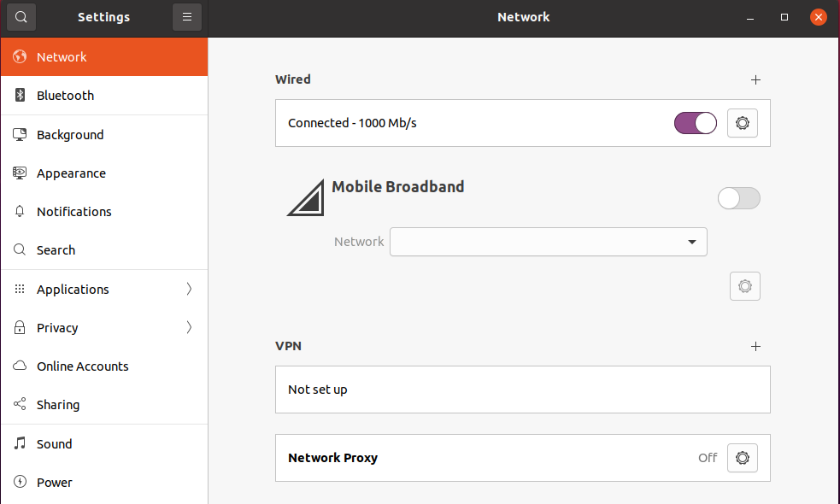Click the Bluetooth icon in sidebar
Viewport: 840px width, 504px height.
[20, 96]
